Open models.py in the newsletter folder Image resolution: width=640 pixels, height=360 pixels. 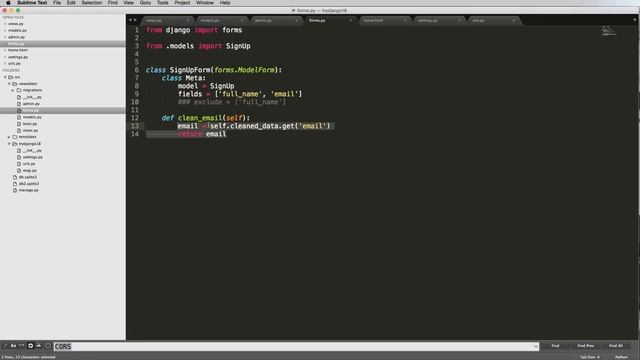[x=32, y=117]
